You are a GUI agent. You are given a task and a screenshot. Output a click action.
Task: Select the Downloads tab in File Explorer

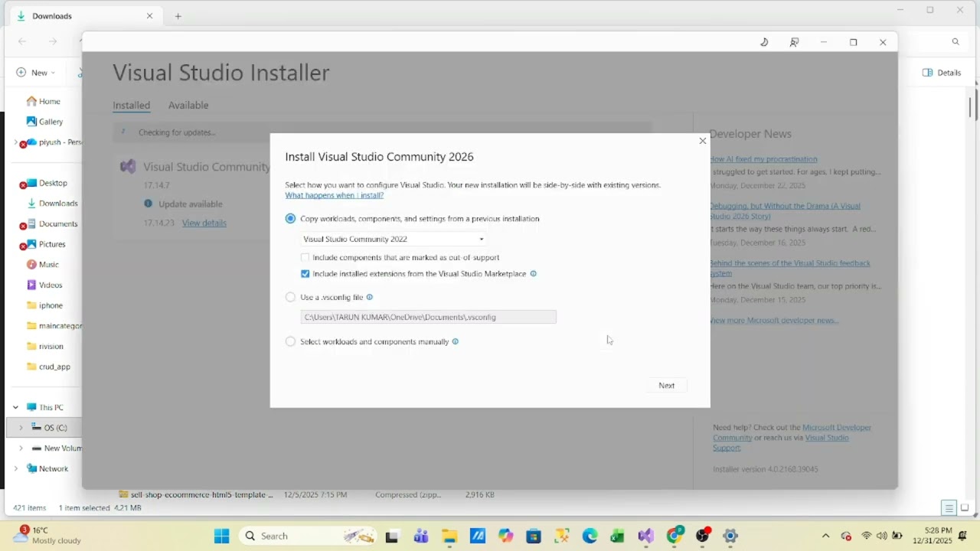click(x=84, y=16)
